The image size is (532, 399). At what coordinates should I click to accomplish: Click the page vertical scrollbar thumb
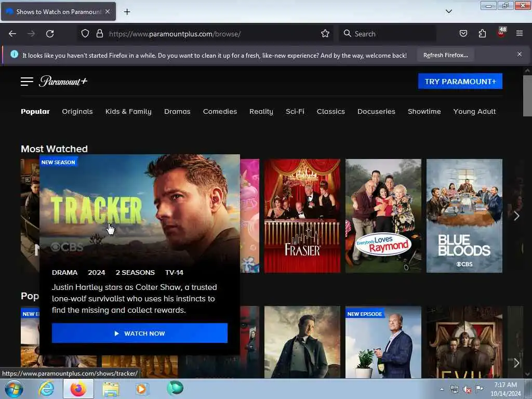pyautogui.click(x=527, y=96)
